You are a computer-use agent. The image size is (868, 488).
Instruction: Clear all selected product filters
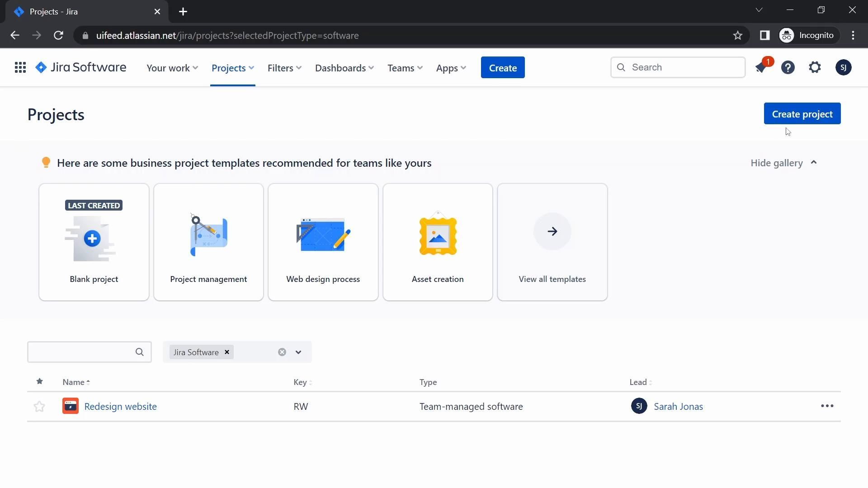coord(282,352)
